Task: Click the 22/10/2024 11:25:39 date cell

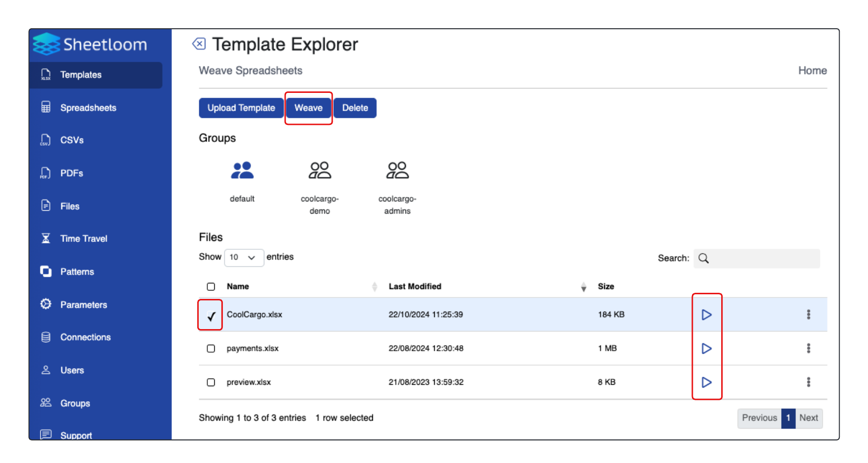Action: [426, 314]
